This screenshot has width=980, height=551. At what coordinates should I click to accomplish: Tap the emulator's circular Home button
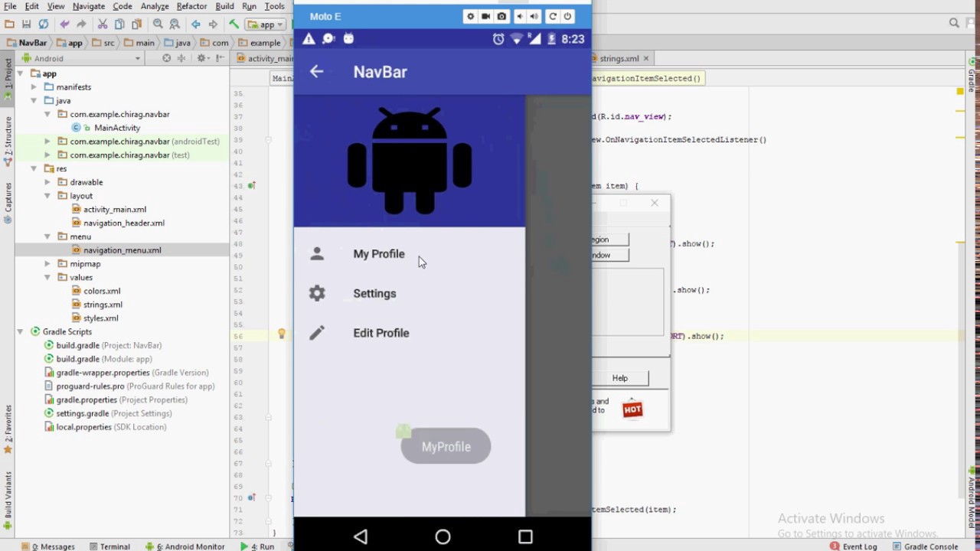click(x=443, y=536)
